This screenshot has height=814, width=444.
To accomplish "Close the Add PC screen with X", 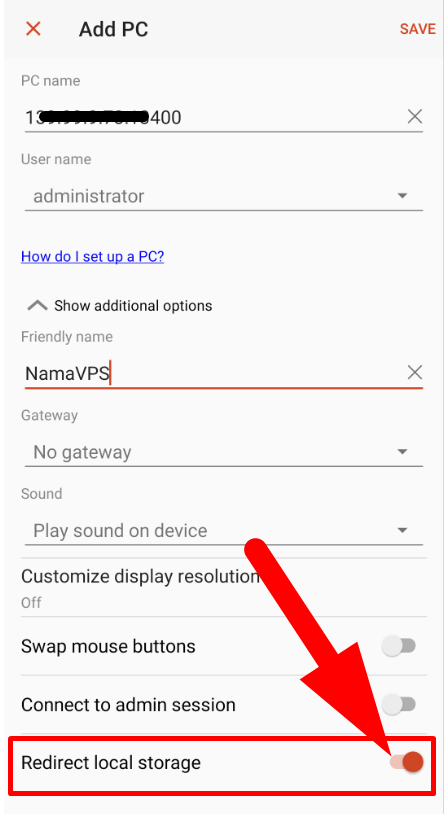I will click(33, 29).
